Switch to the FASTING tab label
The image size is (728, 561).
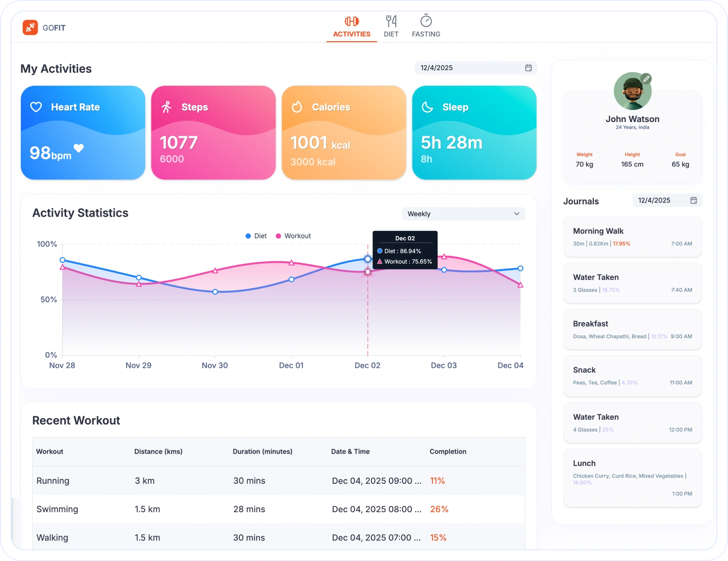426,34
